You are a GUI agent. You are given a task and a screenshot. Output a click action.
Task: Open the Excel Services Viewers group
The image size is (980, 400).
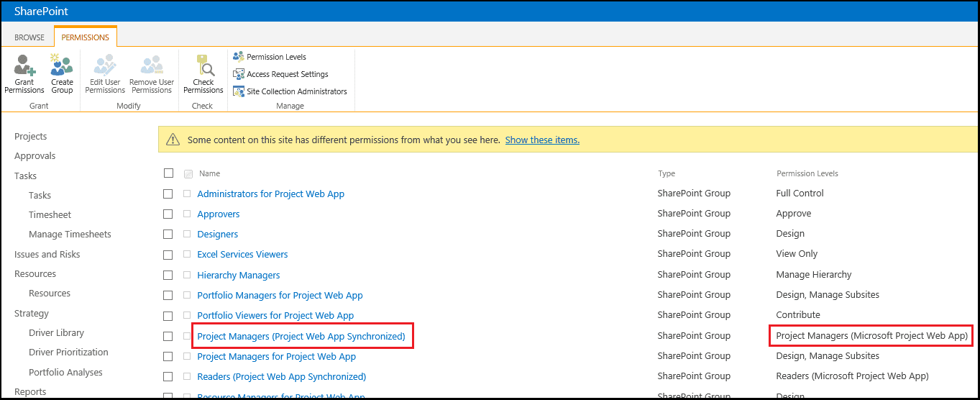(242, 254)
